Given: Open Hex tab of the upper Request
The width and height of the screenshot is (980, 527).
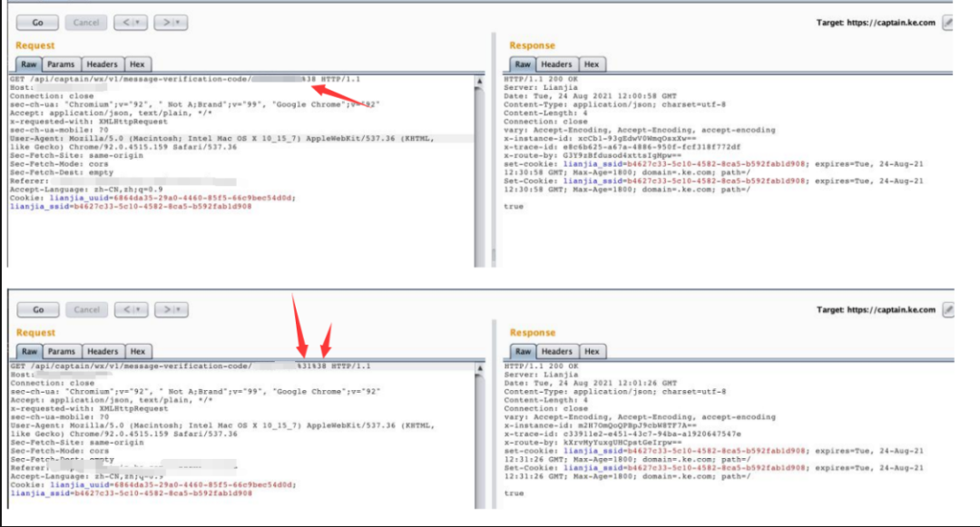Looking at the screenshot, I should (x=138, y=64).
